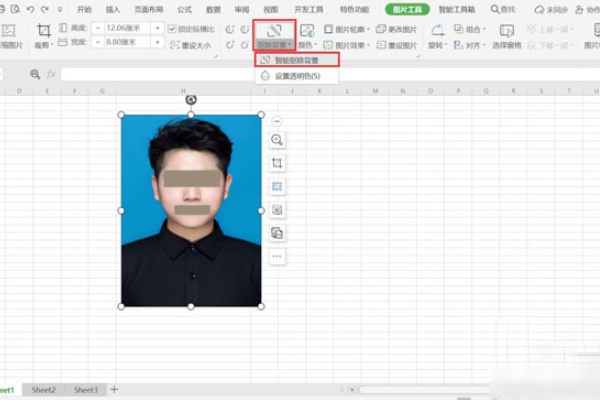Open the 视图 ribbon tab
600x400 pixels.
coord(271,9)
